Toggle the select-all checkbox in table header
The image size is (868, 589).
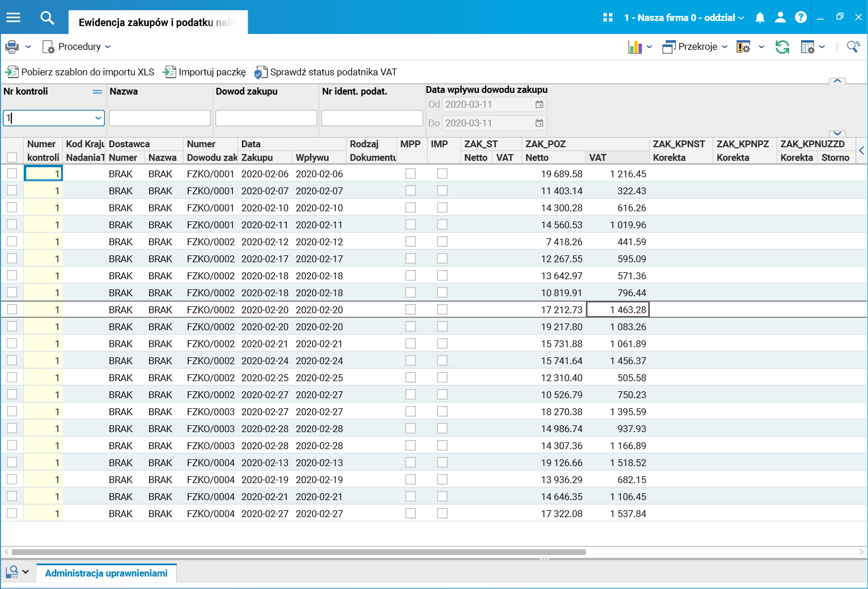pos(12,157)
